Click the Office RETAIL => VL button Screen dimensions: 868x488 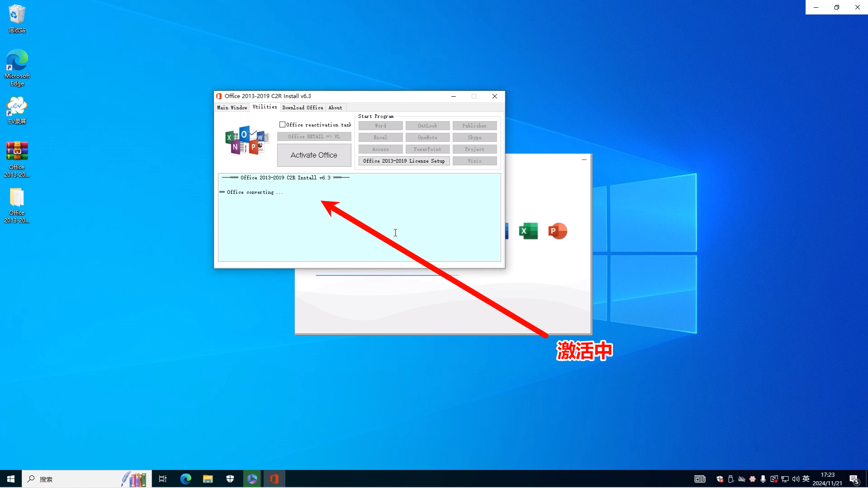pos(314,136)
